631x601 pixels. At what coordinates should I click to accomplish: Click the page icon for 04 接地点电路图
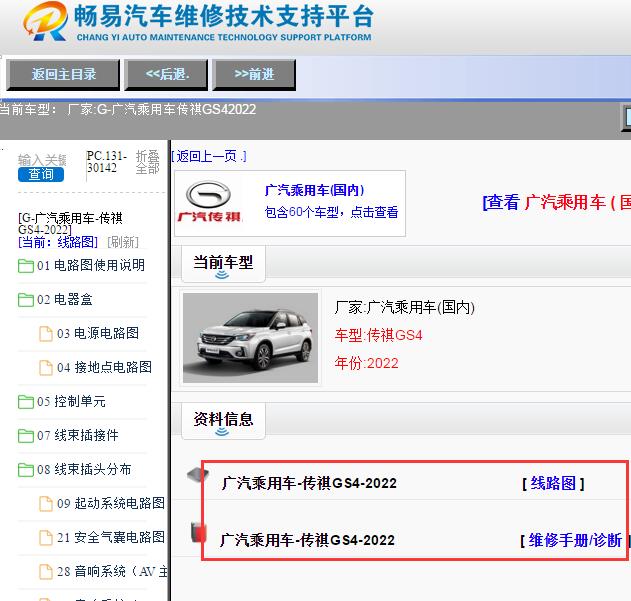tap(45, 368)
